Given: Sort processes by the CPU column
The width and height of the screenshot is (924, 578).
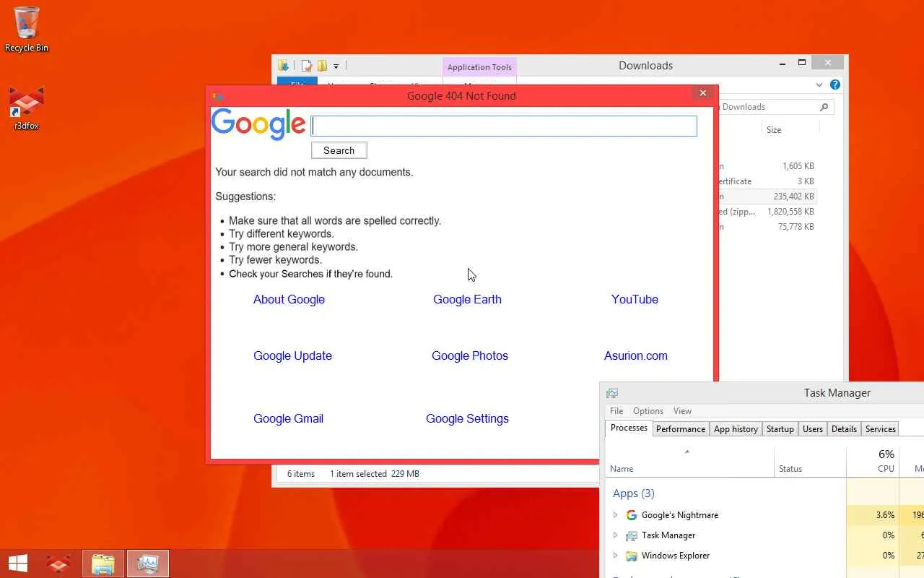Looking at the screenshot, I should click(873, 462).
